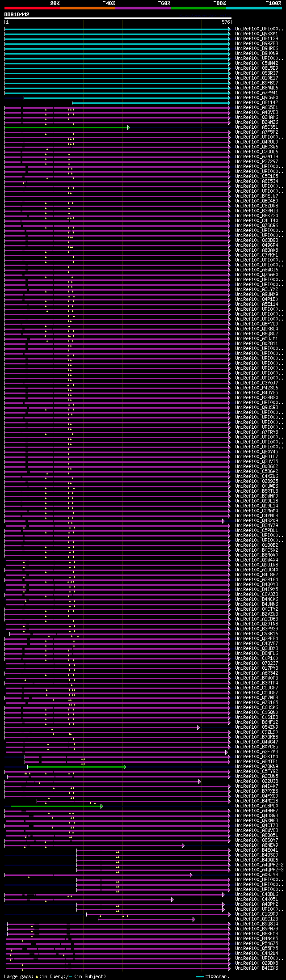This screenshot has width=286, height=980.
Task: Open hit UniRef100_C5WN42
Action: [x=257, y=63]
